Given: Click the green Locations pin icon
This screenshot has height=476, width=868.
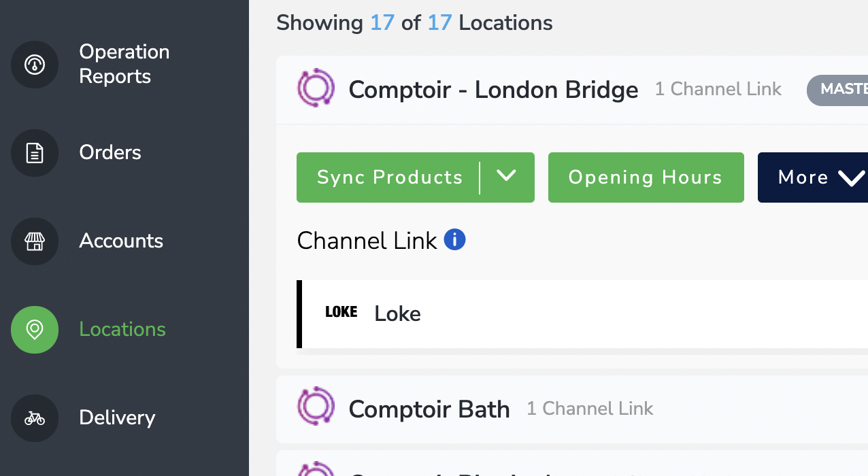Looking at the screenshot, I should coord(35,330).
